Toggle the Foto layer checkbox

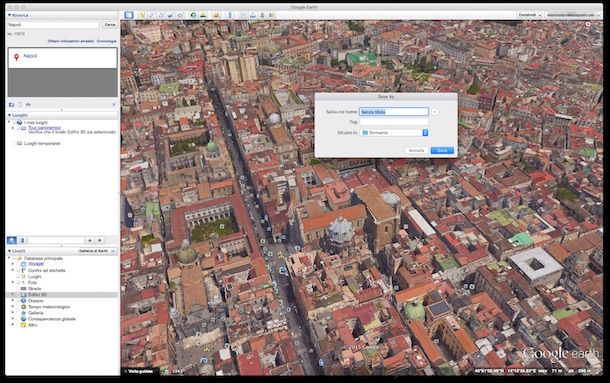coord(18,283)
